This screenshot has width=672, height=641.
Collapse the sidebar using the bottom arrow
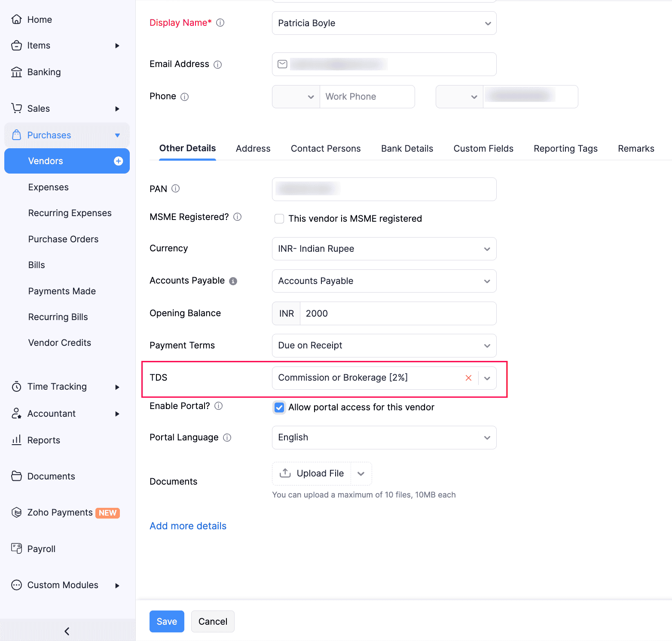(67, 631)
